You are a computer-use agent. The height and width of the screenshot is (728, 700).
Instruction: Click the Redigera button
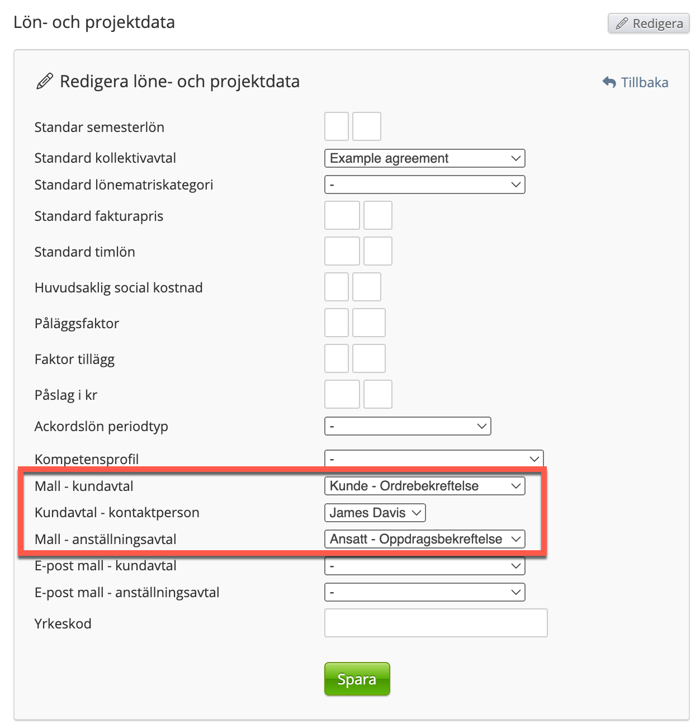649,23
